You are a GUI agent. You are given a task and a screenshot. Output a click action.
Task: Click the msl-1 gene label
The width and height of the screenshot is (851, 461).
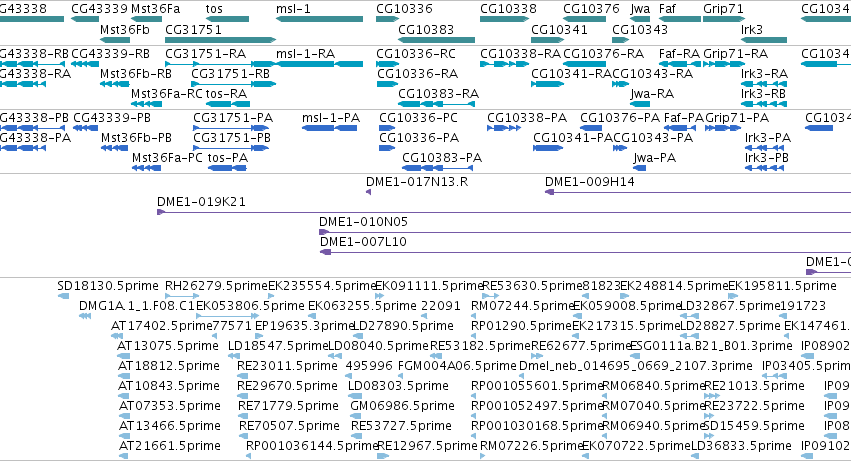tap(293, 9)
